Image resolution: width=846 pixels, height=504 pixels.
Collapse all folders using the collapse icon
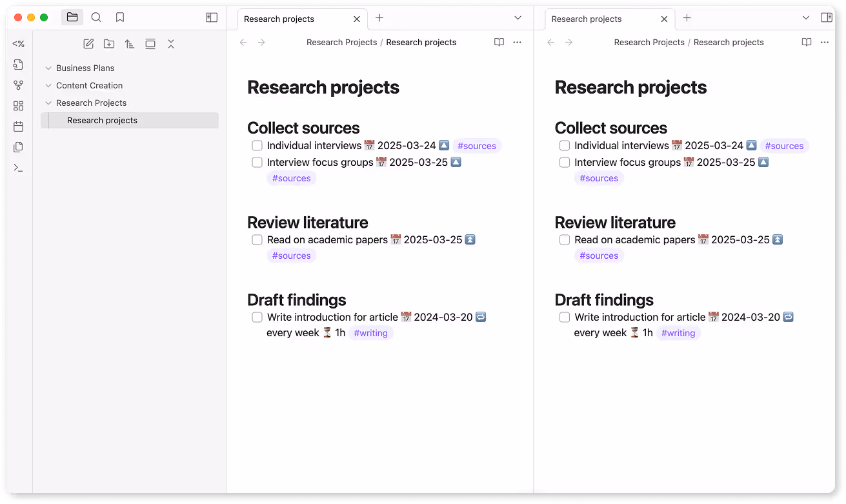(171, 43)
